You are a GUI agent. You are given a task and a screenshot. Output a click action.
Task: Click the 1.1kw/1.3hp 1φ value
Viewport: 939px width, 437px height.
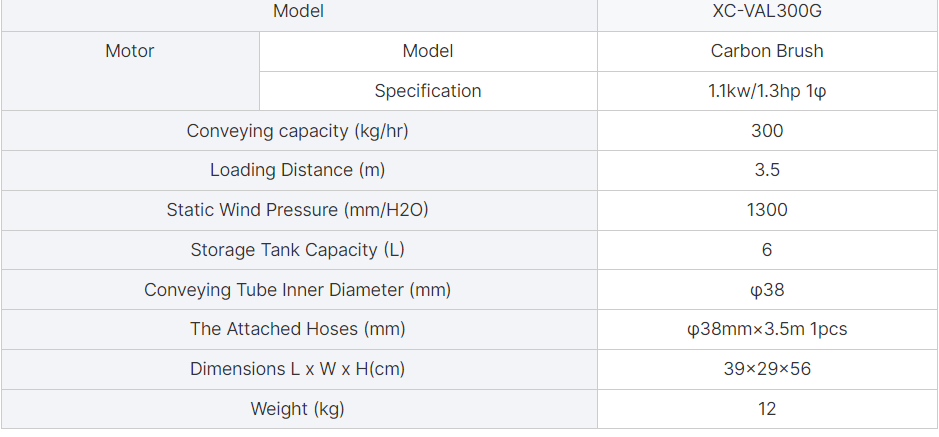[767, 91]
